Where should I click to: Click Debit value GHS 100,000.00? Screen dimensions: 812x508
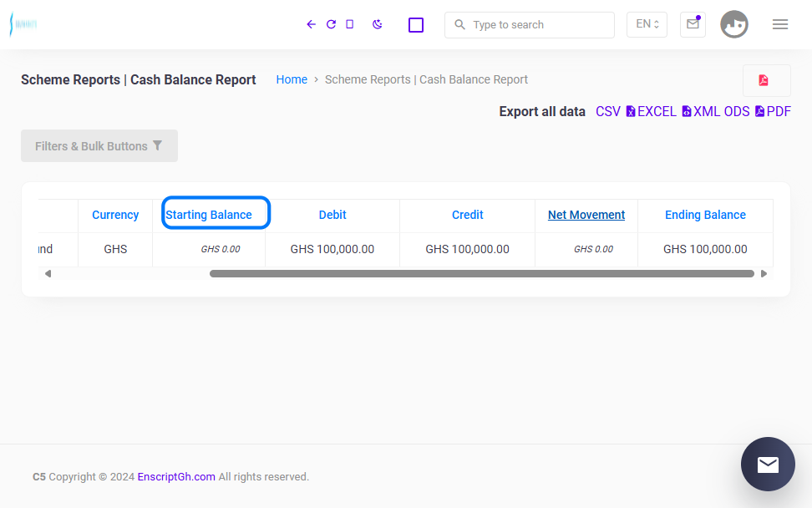pyautogui.click(x=332, y=249)
